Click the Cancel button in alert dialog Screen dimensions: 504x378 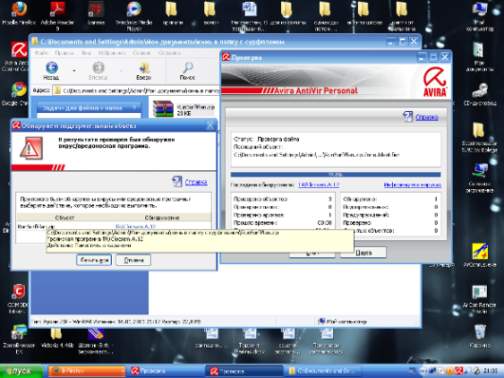[133, 260]
